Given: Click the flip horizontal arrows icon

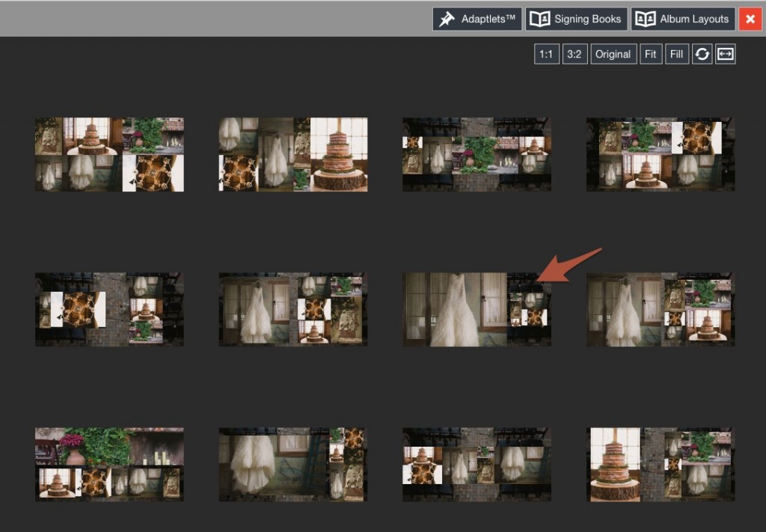Looking at the screenshot, I should click(x=726, y=54).
